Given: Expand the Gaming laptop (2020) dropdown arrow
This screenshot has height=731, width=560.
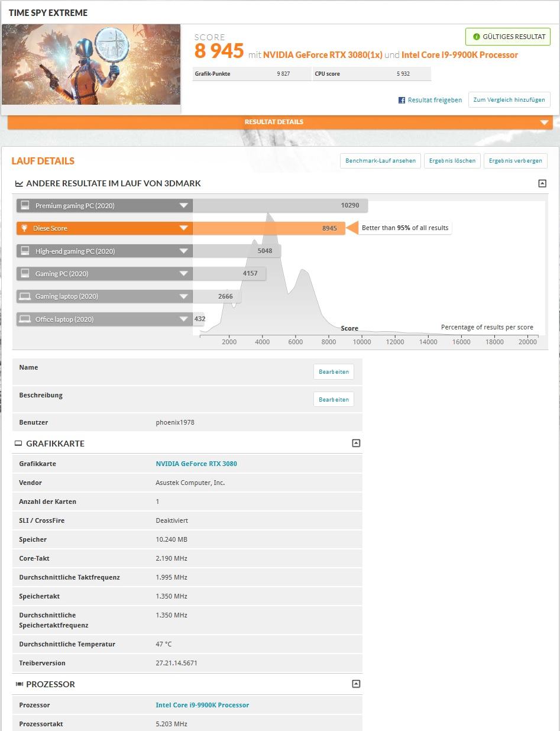Looking at the screenshot, I should pos(184,296).
